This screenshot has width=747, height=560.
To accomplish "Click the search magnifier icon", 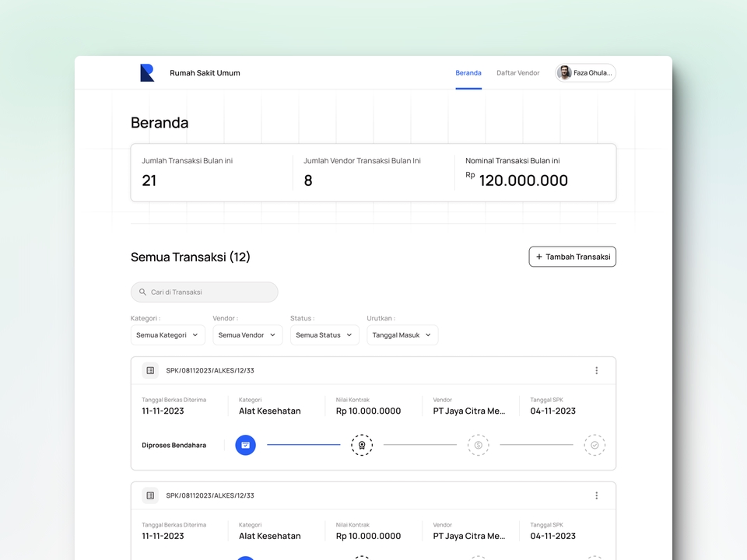I will tap(142, 292).
